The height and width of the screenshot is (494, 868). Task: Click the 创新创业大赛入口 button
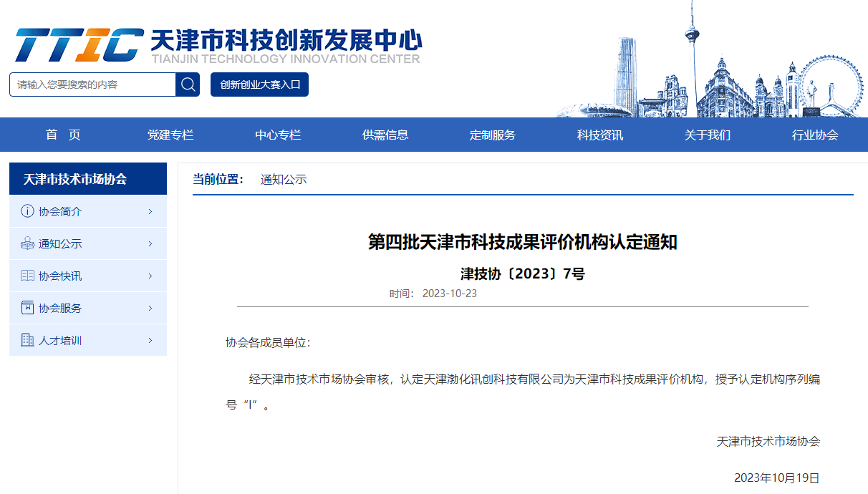tap(259, 84)
